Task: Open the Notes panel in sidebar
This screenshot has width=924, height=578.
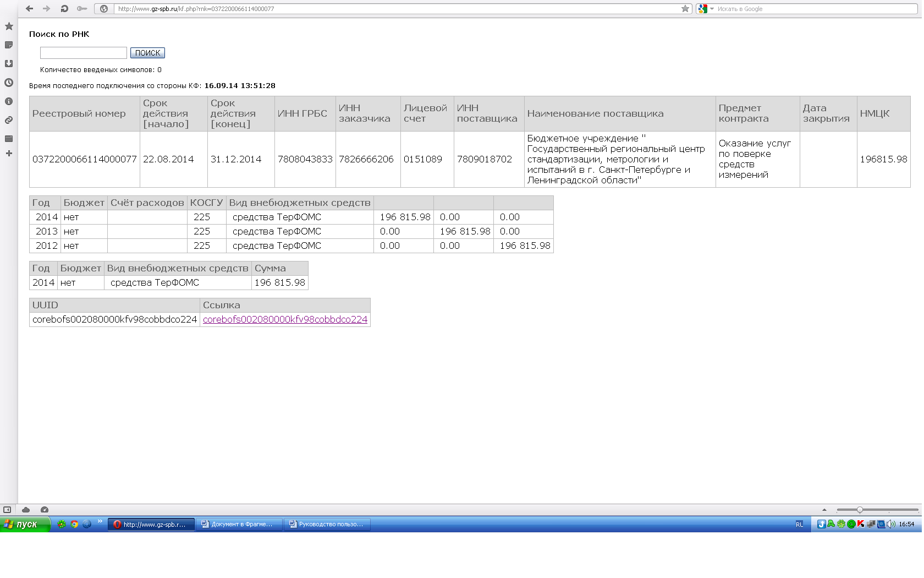Action: 9,45
